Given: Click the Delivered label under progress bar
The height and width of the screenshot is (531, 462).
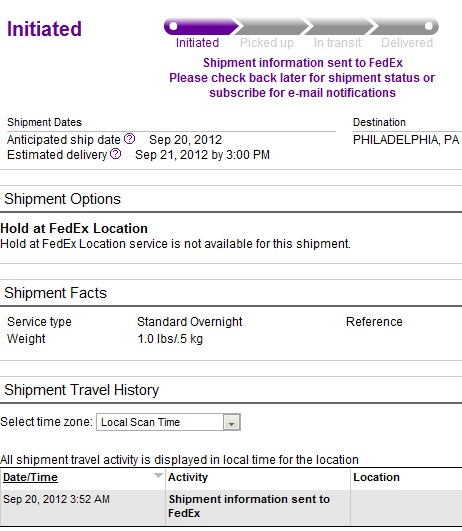Looking at the screenshot, I should coord(407,43).
